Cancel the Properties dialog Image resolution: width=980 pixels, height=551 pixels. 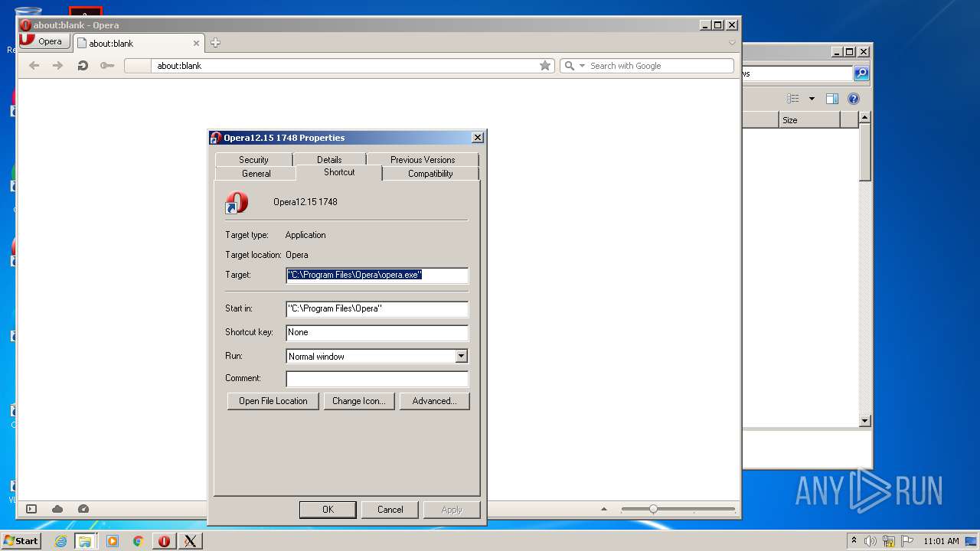pyautogui.click(x=390, y=510)
